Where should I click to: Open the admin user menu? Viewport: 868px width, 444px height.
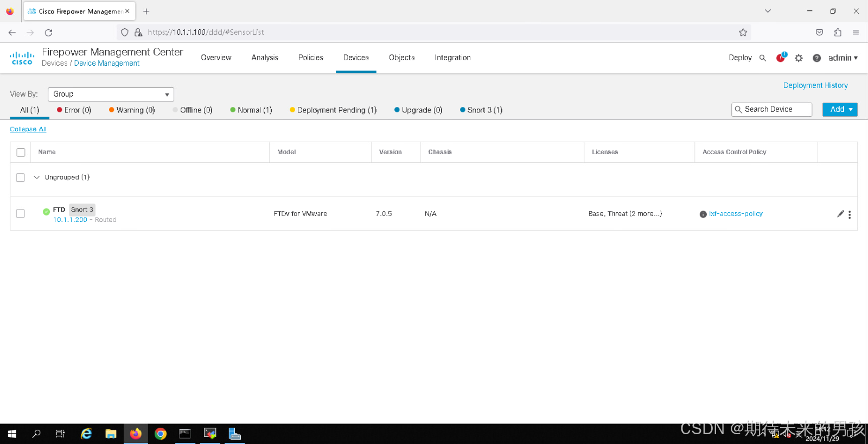[x=843, y=58]
